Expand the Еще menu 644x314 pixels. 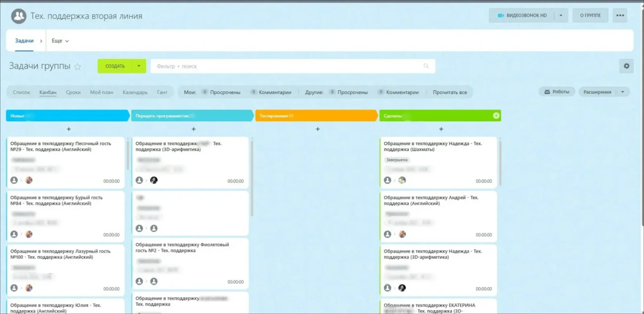[60, 41]
